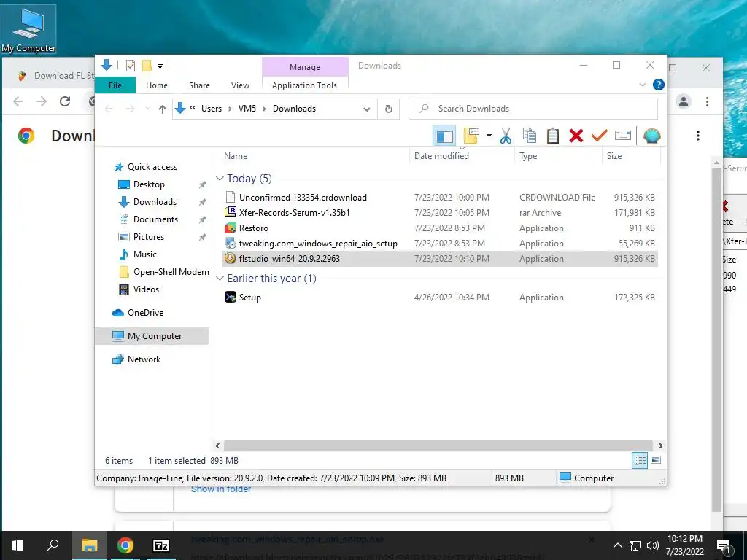Open the Application Tools tab
The height and width of the screenshot is (560, 747).
pos(304,85)
